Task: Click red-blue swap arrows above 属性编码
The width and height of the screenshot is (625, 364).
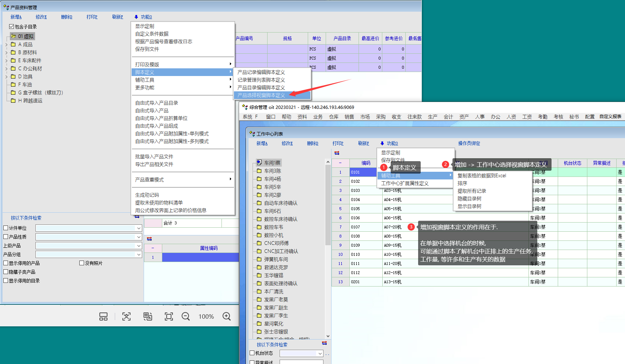Action: click(x=149, y=239)
